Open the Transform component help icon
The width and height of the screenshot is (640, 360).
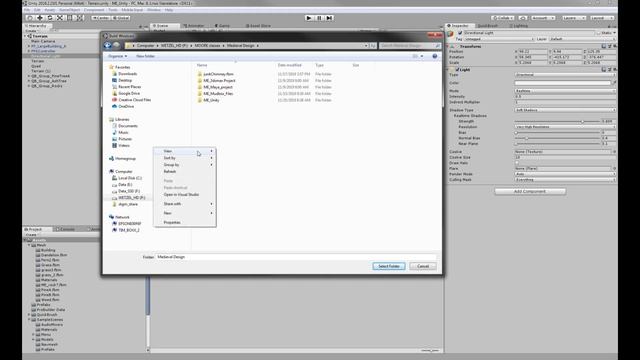click(x=604, y=46)
